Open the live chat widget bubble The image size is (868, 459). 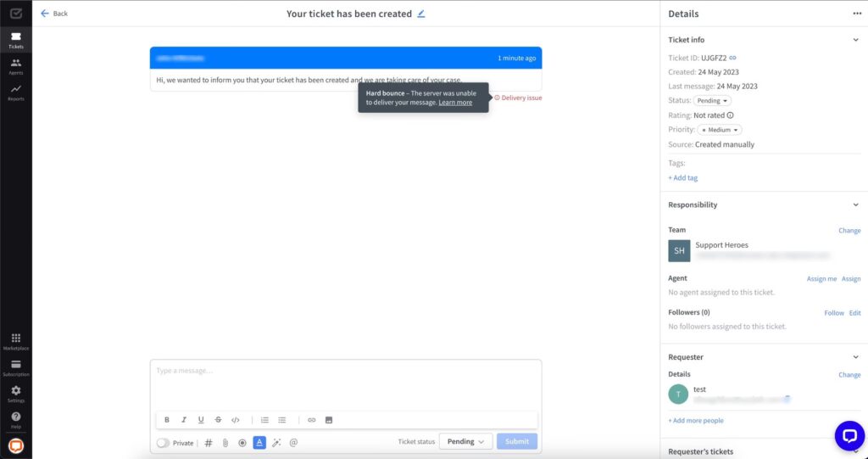[849, 435]
